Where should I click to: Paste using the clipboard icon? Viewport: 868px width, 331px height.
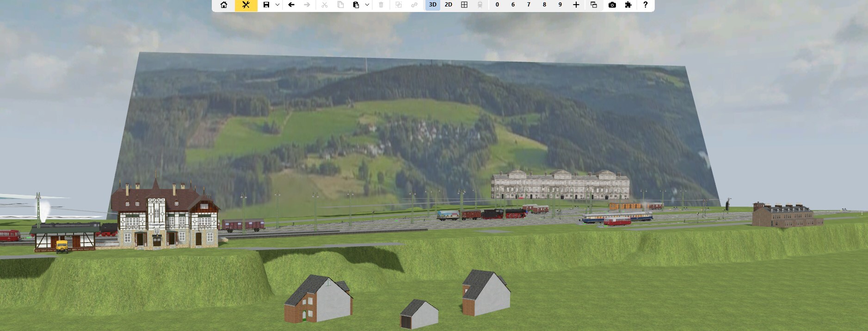point(356,5)
